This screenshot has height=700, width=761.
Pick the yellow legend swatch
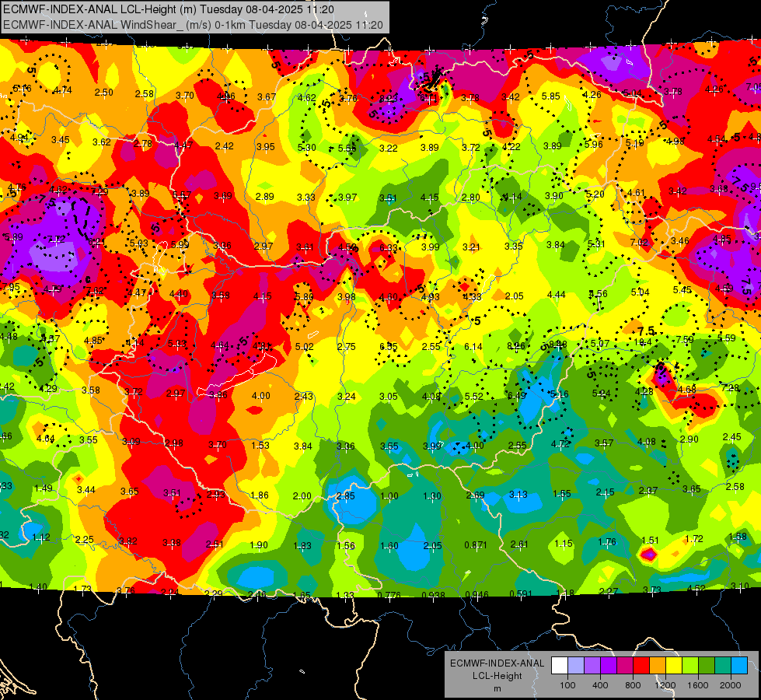pos(674,665)
